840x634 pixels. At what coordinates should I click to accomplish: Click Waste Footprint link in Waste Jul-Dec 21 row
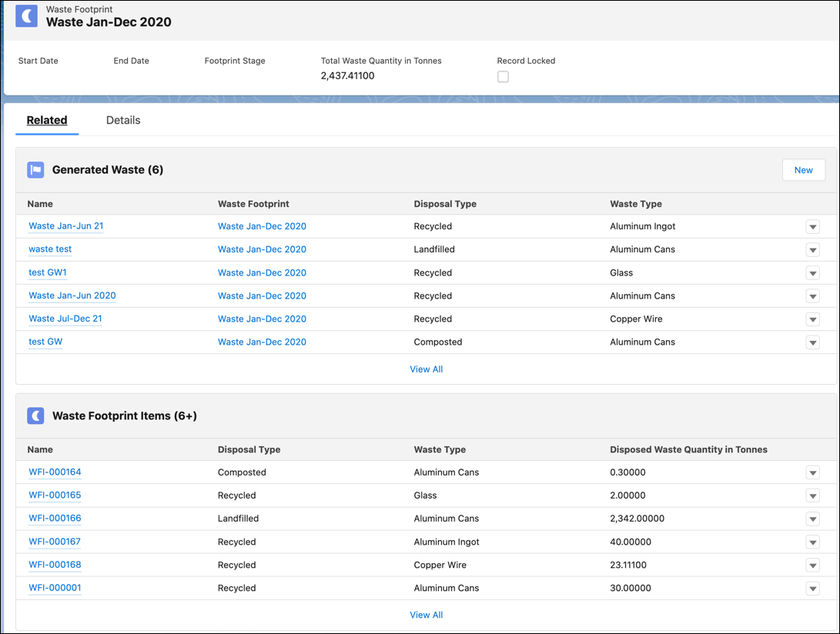262,319
